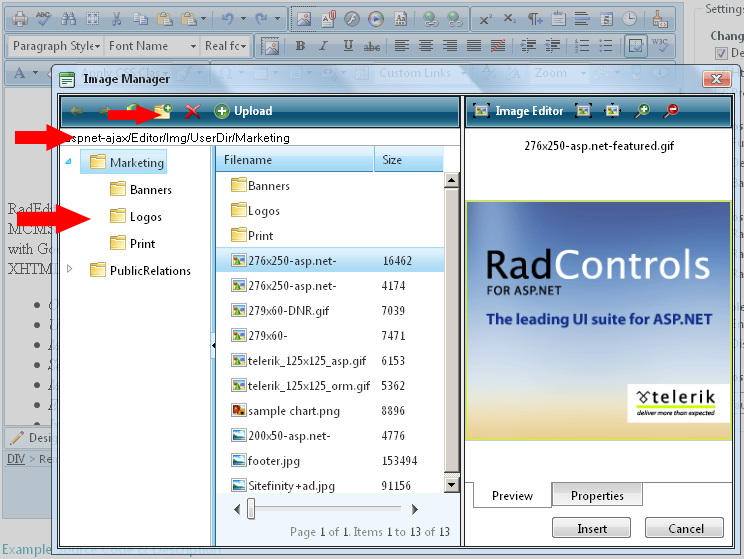Select the Banners folder in the tree
744x559 pixels.
(141, 189)
